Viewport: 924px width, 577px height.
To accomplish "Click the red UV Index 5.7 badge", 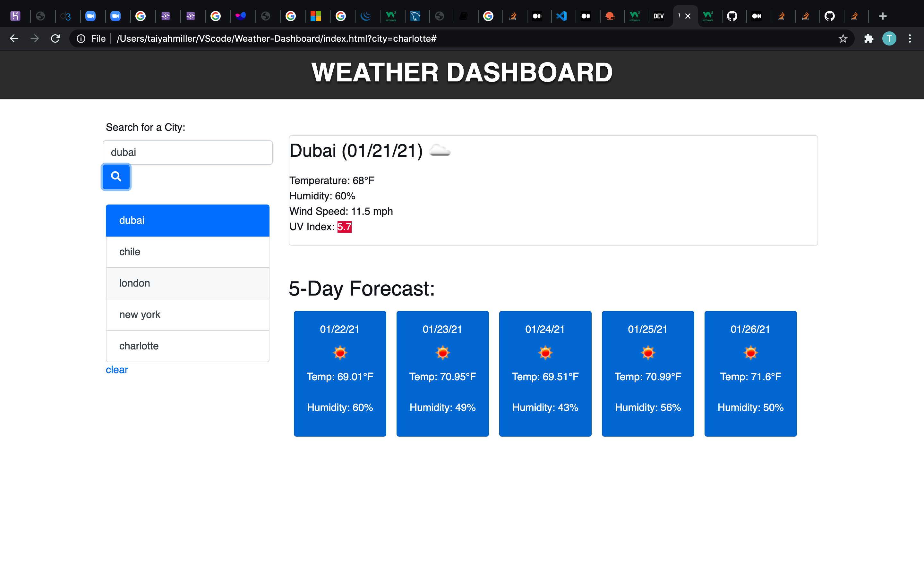I will [344, 227].
